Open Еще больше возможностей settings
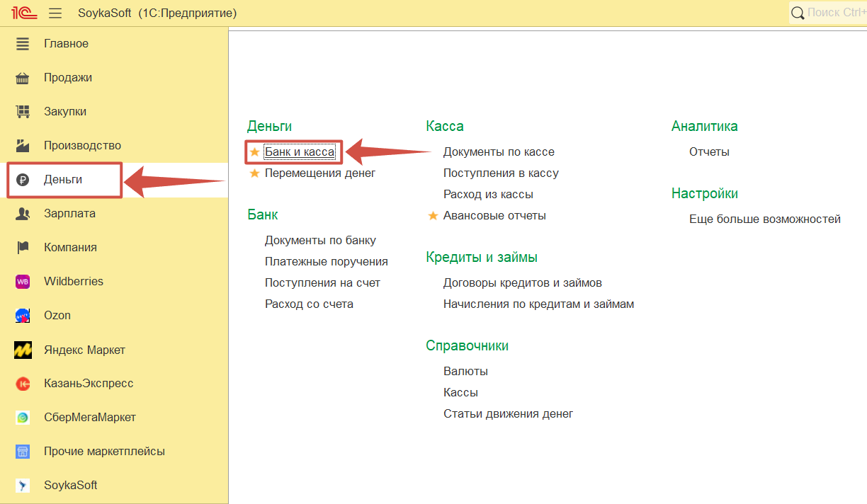This screenshot has width=867, height=504. 765,219
